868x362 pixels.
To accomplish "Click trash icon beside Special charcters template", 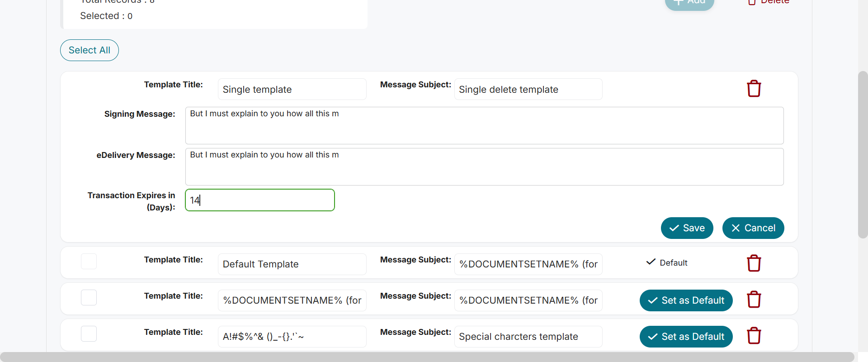I will click(754, 336).
